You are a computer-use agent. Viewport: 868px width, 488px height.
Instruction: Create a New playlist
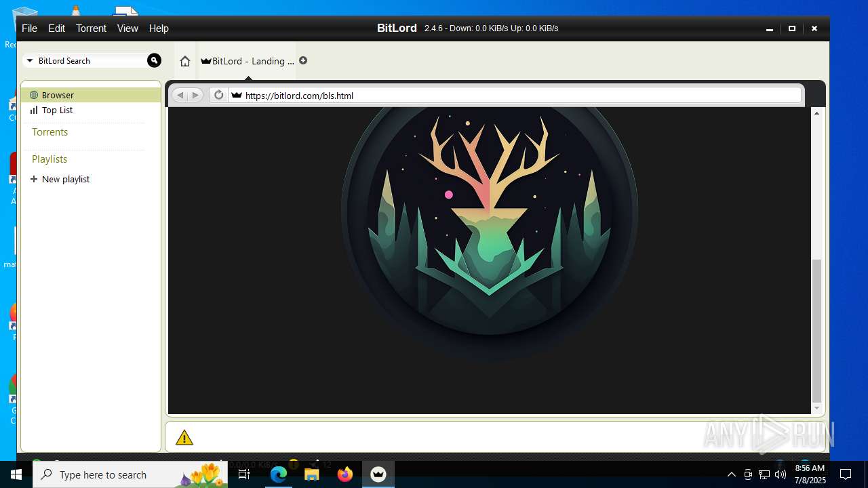60,179
